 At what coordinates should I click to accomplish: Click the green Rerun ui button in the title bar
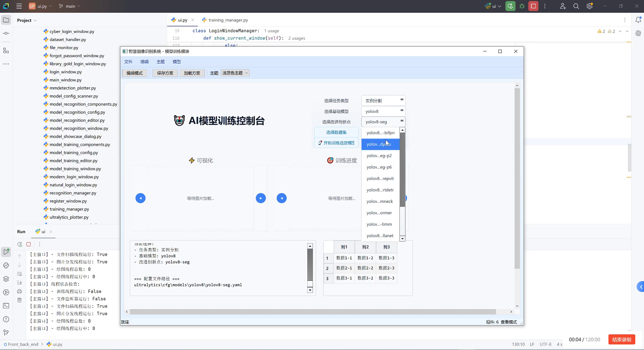[510, 6]
